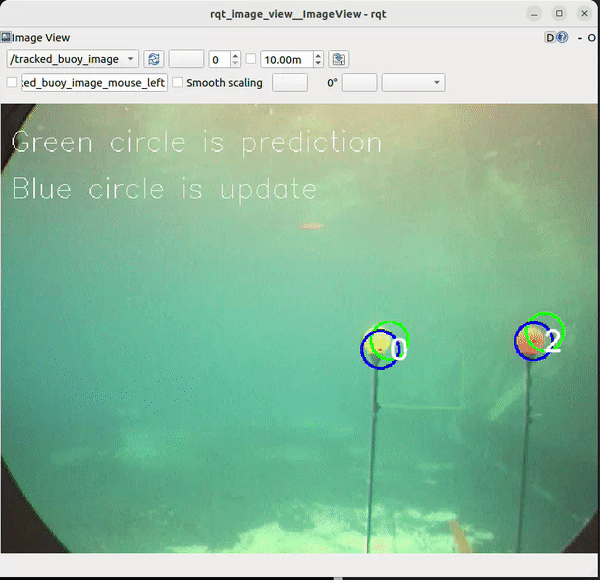Click the 0° rotation label
The height and width of the screenshot is (580, 600).
(332, 83)
